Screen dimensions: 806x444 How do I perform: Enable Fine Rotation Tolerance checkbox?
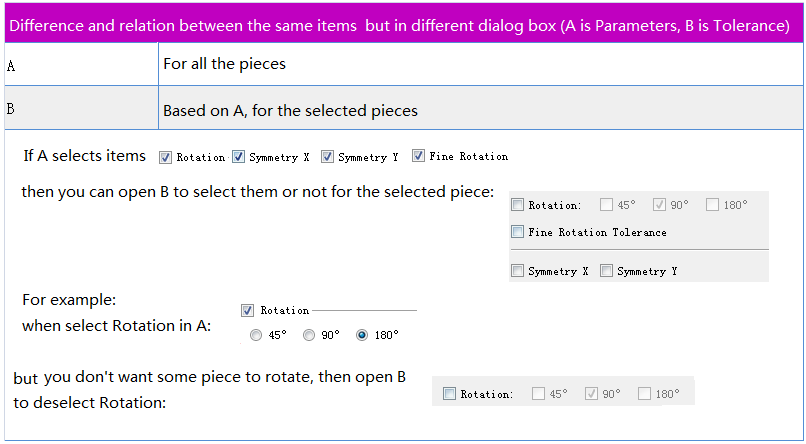(x=517, y=232)
